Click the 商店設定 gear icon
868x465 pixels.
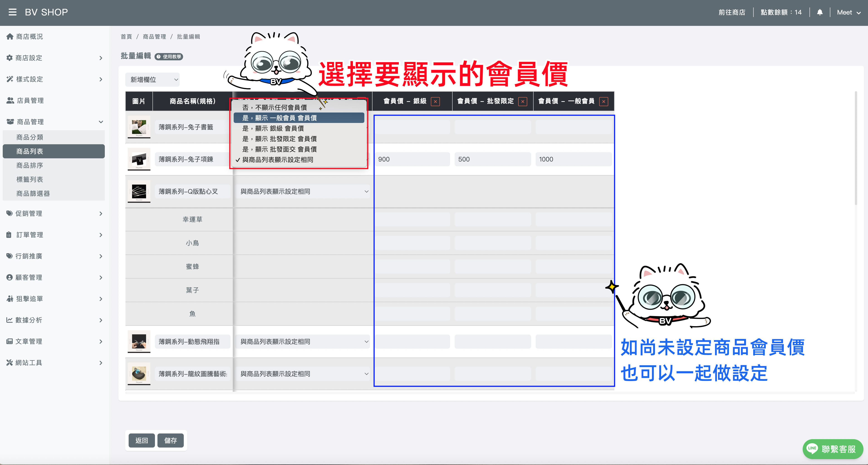click(x=10, y=58)
